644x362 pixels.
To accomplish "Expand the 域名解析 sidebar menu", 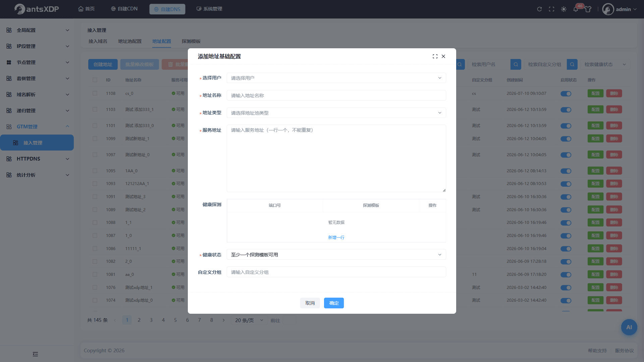I will [x=37, y=95].
